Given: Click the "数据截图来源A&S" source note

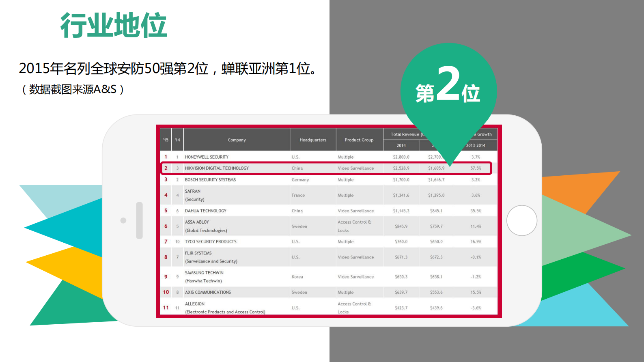Looking at the screenshot, I should [73, 89].
